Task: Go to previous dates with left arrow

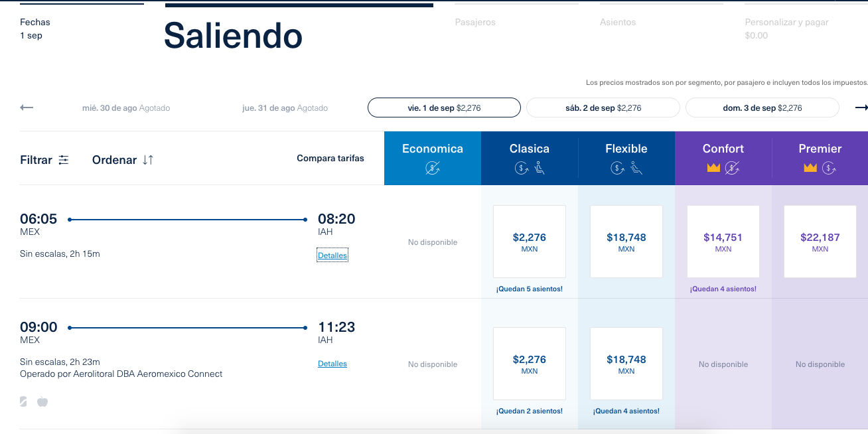Action: point(27,108)
